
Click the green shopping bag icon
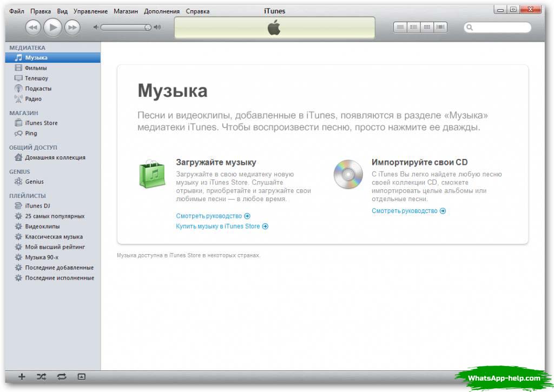(x=152, y=174)
